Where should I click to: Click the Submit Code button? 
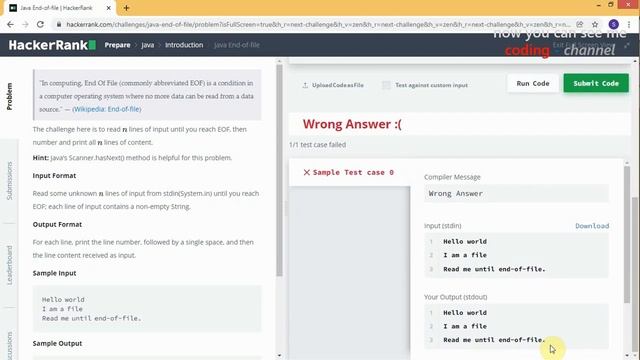click(596, 83)
